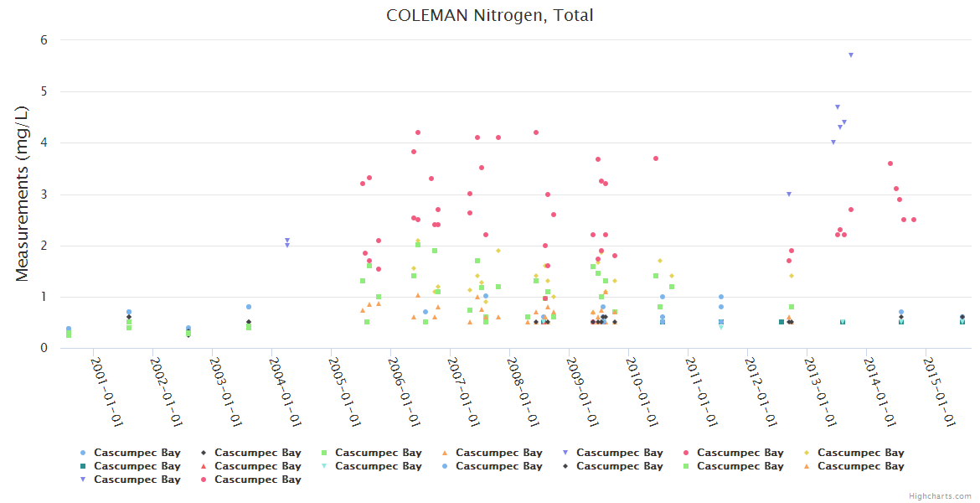Click the blue circle marker in first legend row

[81, 453]
